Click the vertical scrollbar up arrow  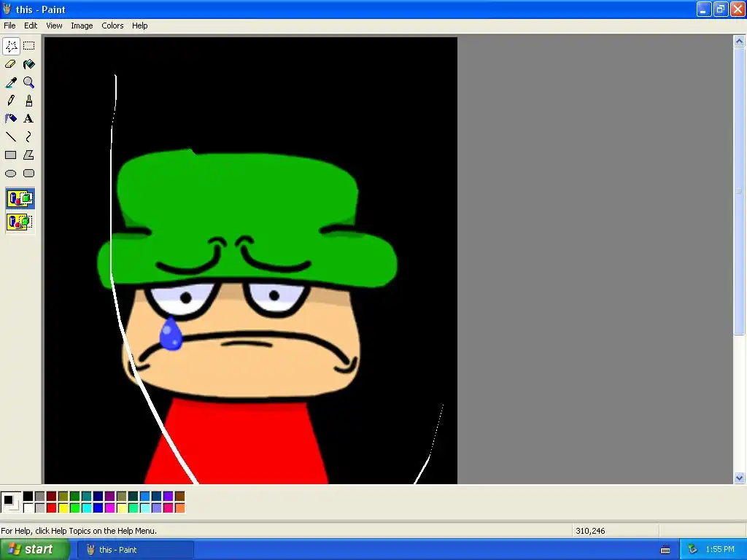740,42
